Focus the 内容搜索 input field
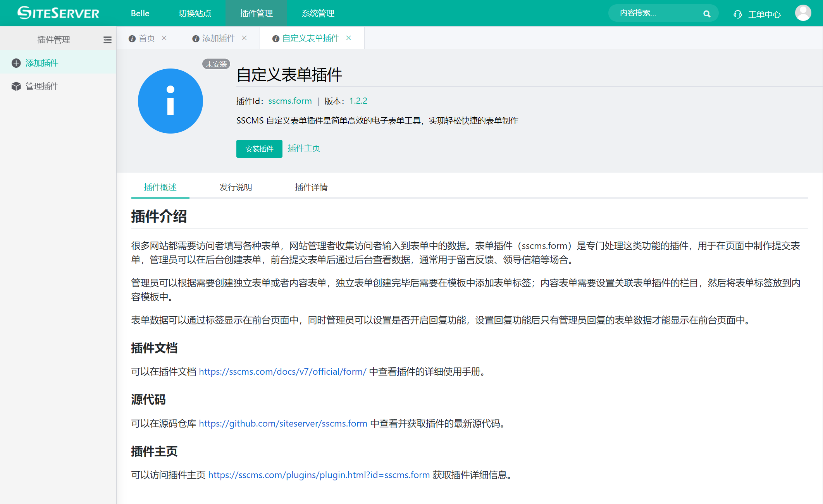Viewport: 823px width, 504px height. [x=655, y=13]
